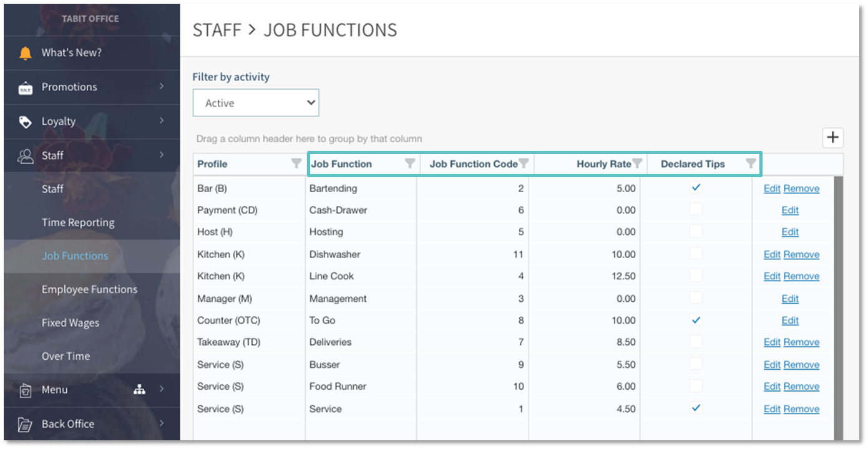Sort by Job Function Code column header

474,164
